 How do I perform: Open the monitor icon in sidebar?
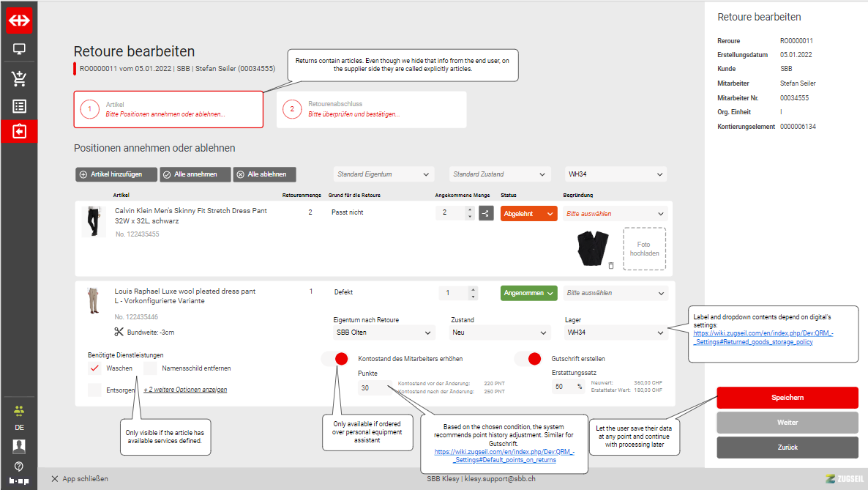pyautogui.click(x=19, y=50)
